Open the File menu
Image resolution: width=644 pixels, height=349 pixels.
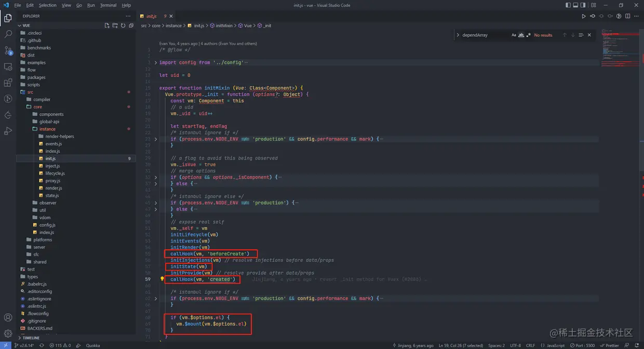[18, 5]
